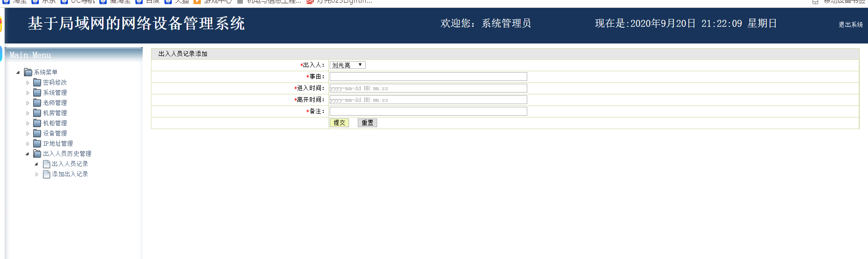Expand the 机柜管理 tree node arrow
This screenshot has width=868, height=259.
pos(28,123)
